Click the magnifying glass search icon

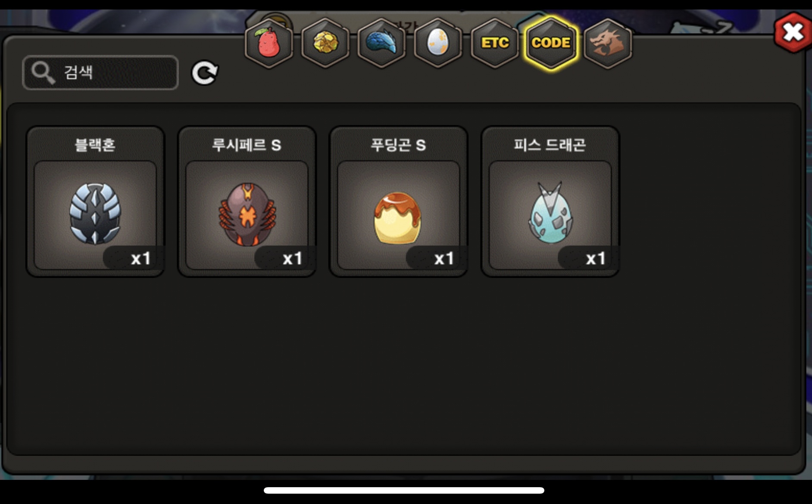pos(43,72)
